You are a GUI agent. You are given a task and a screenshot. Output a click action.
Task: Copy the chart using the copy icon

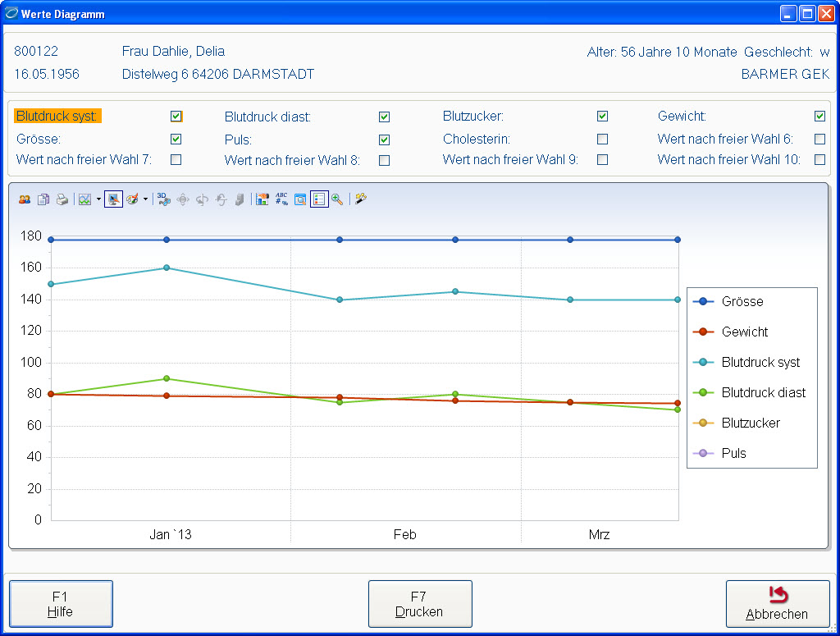43,199
